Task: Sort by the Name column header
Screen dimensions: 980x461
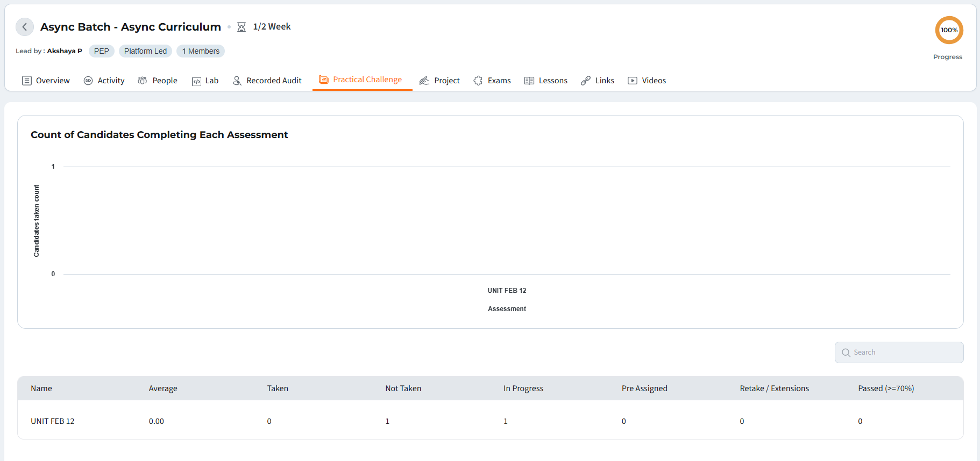Action: pyautogui.click(x=41, y=388)
